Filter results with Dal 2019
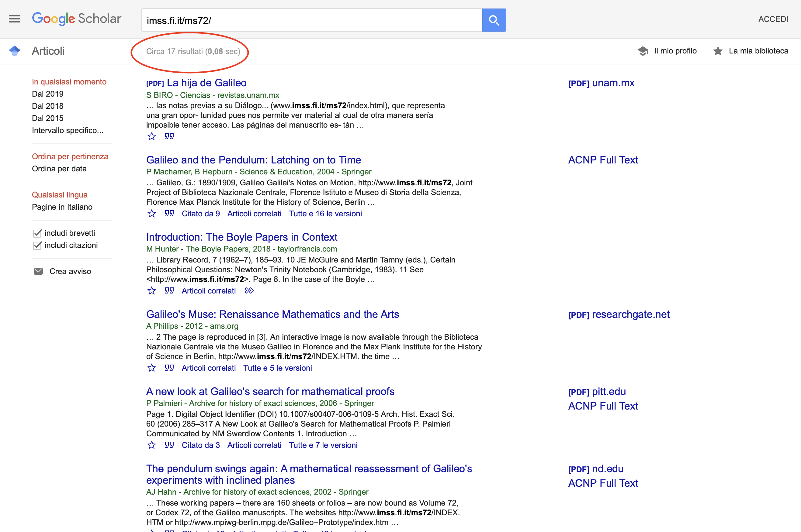 point(47,94)
